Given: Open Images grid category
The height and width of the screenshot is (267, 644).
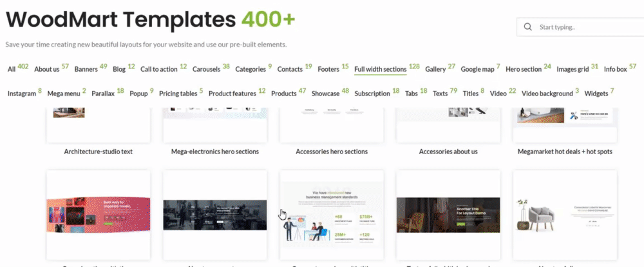Looking at the screenshot, I should click(573, 69).
